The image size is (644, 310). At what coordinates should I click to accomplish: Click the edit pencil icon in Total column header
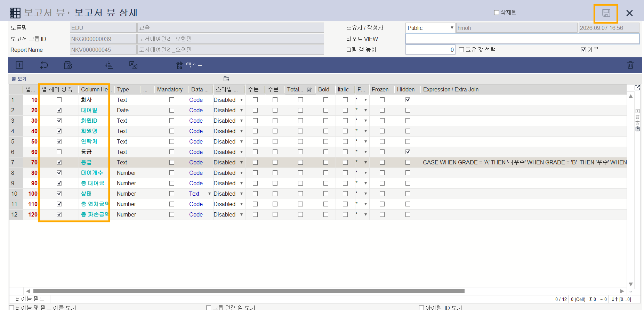(309, 90)
